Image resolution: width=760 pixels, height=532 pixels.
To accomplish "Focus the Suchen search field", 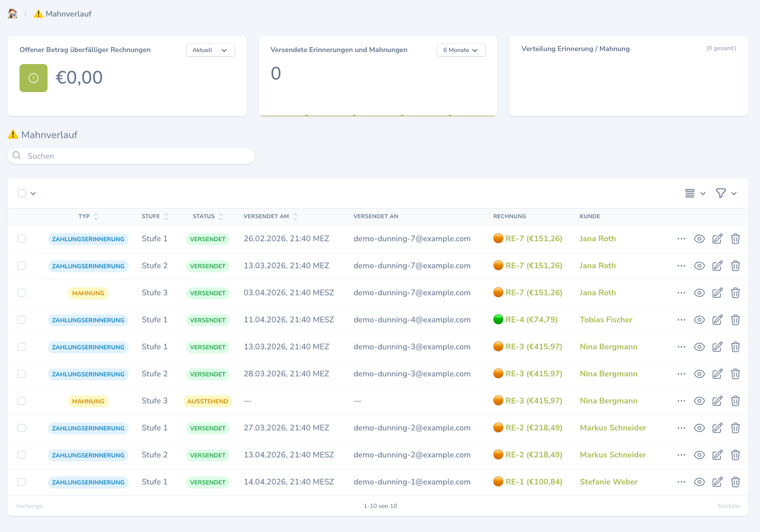I will [131, 156].
